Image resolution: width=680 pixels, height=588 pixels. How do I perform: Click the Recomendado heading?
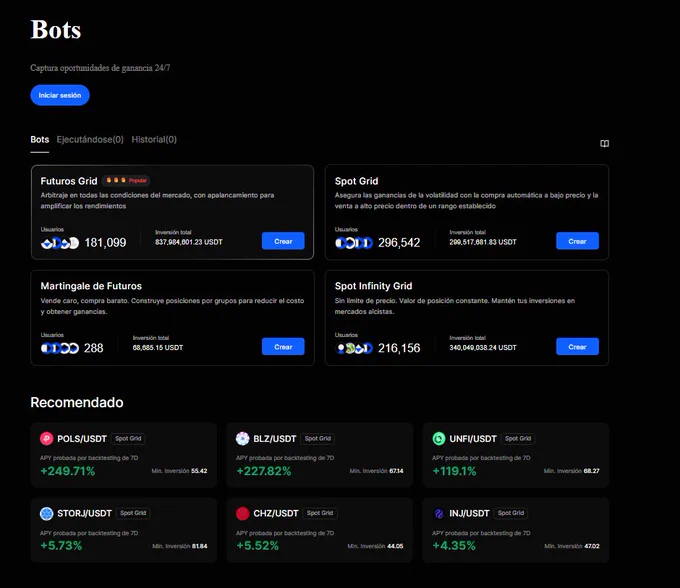(77, 402)
